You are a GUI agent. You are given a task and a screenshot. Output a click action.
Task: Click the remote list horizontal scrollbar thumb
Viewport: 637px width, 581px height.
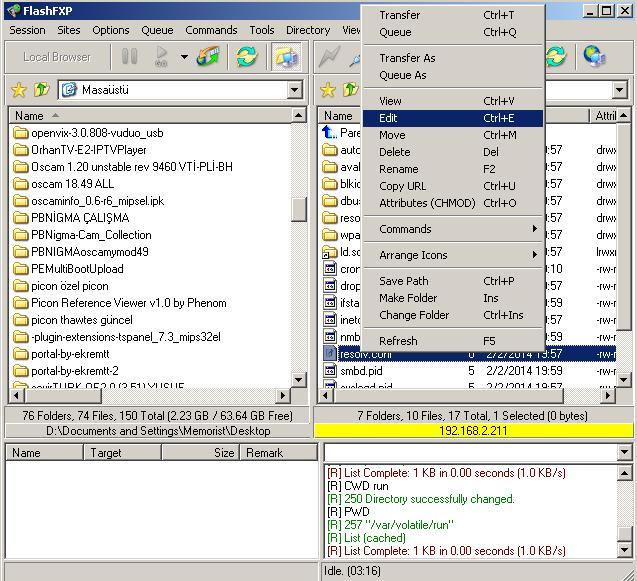448,395
